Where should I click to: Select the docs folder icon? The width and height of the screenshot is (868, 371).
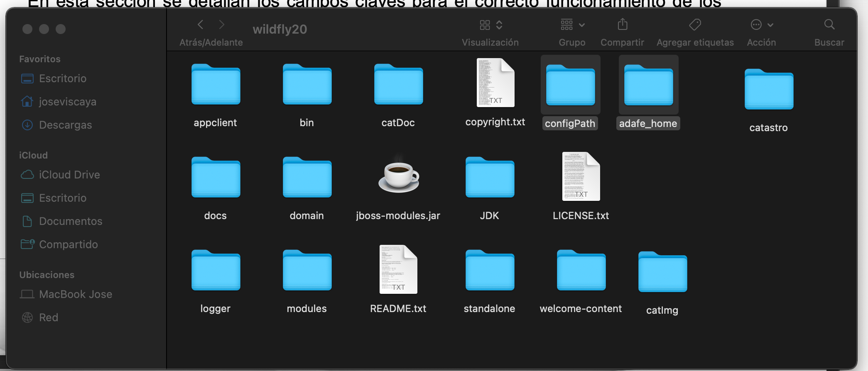(x=216, y=177)
